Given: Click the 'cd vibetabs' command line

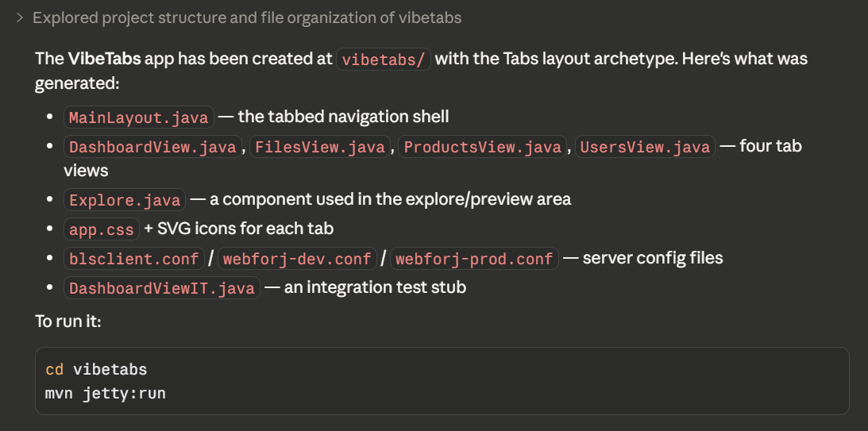Looking at the screenshot, I should click(96, 370).
